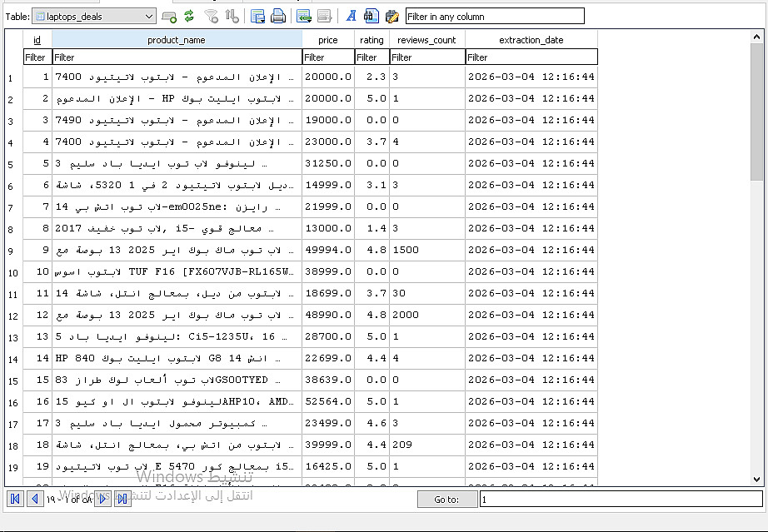Select reviews_count cell 30

point(427,293)
